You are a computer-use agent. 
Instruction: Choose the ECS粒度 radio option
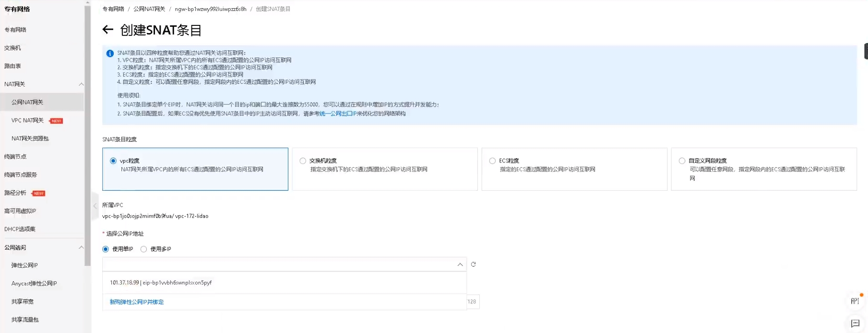coord(492,161)
